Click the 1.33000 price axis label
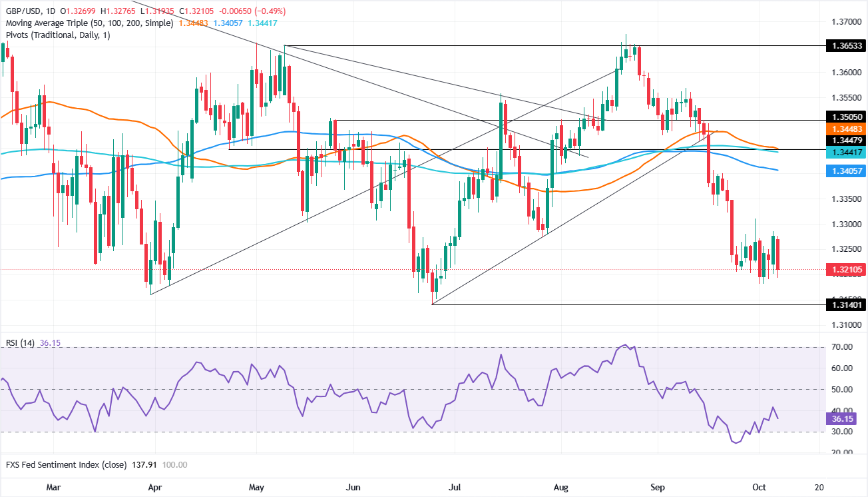 click(845, 225)
